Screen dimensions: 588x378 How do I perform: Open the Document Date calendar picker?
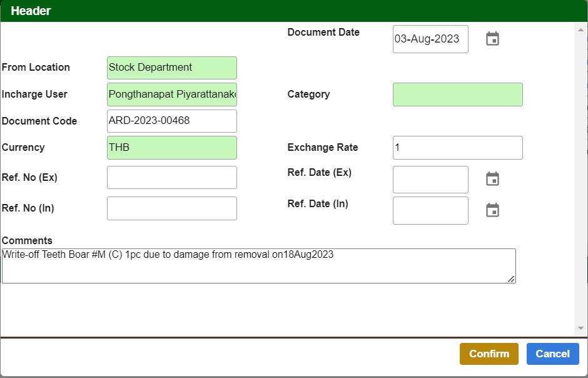(493, 39)
